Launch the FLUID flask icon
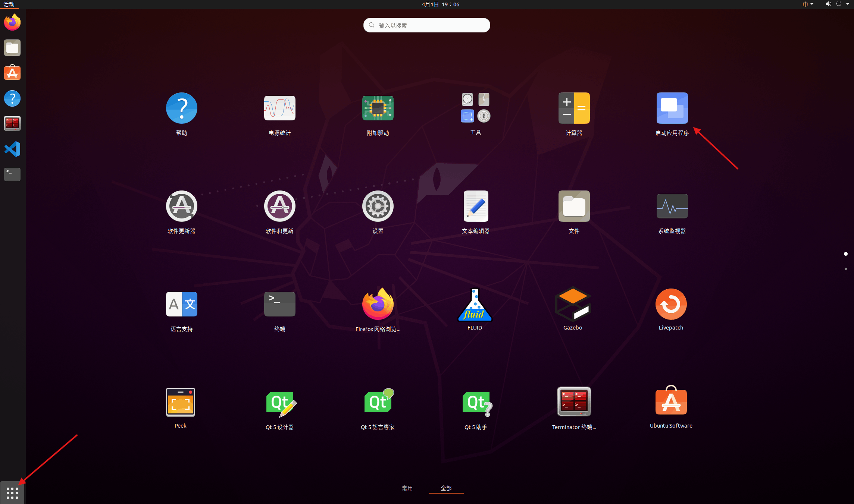This screenshot has height=504, width=854. pyautogui.click(x=475, y=304)
